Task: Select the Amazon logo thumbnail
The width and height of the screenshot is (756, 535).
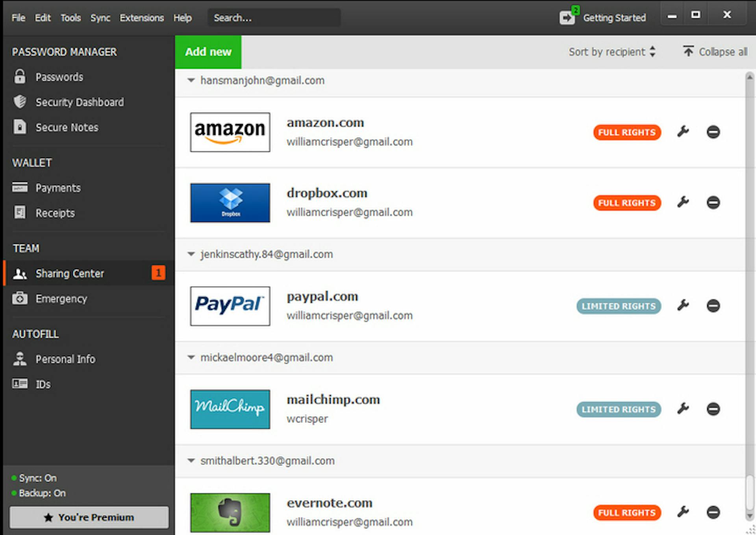Action: click(x=230, y=132)
